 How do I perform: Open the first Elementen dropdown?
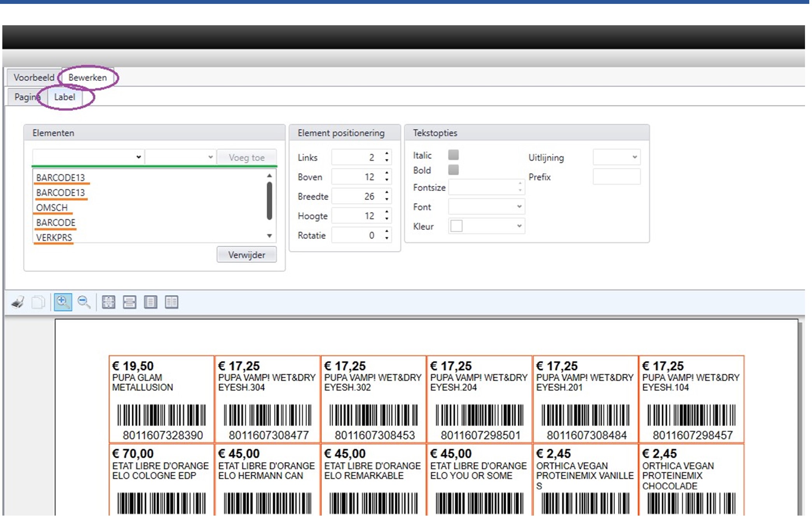click(x=88, y=157)
